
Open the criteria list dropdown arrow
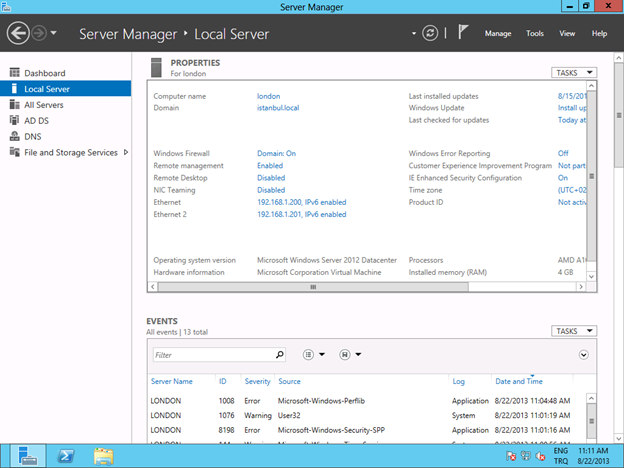322,355
